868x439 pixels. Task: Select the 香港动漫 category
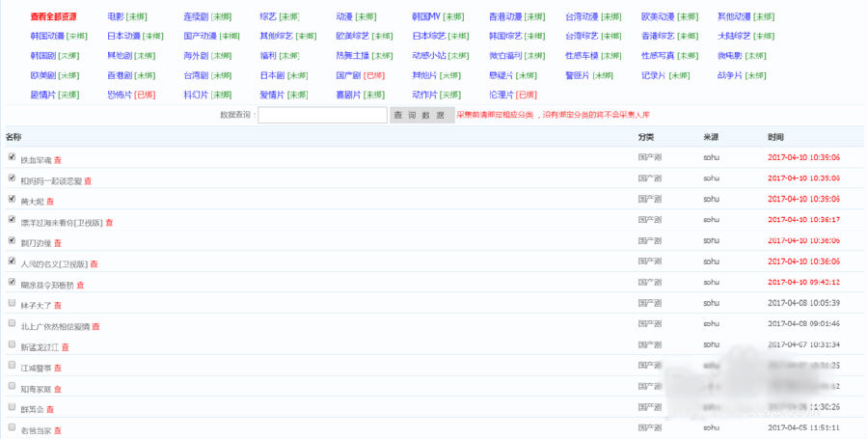(505, 17)
